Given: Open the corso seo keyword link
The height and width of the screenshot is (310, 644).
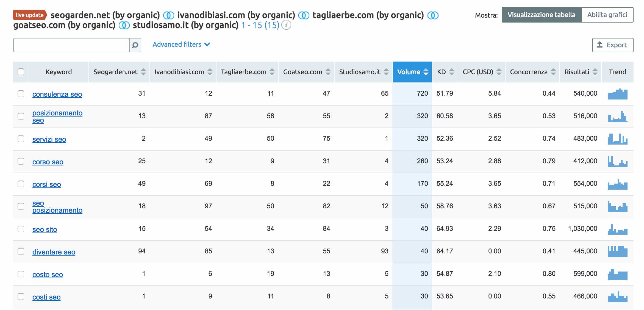Looking at the screenshot, I should tap(48, 162).
